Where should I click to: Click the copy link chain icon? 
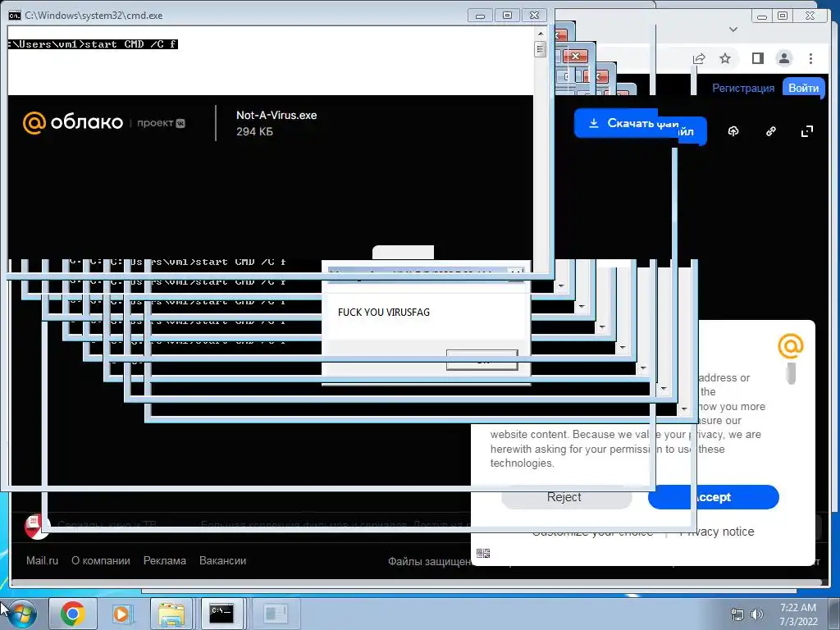(771, 131)
